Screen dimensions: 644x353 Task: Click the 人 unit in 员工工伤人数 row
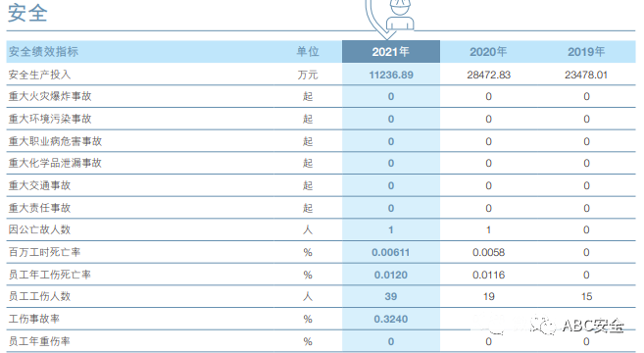[308, 296]
